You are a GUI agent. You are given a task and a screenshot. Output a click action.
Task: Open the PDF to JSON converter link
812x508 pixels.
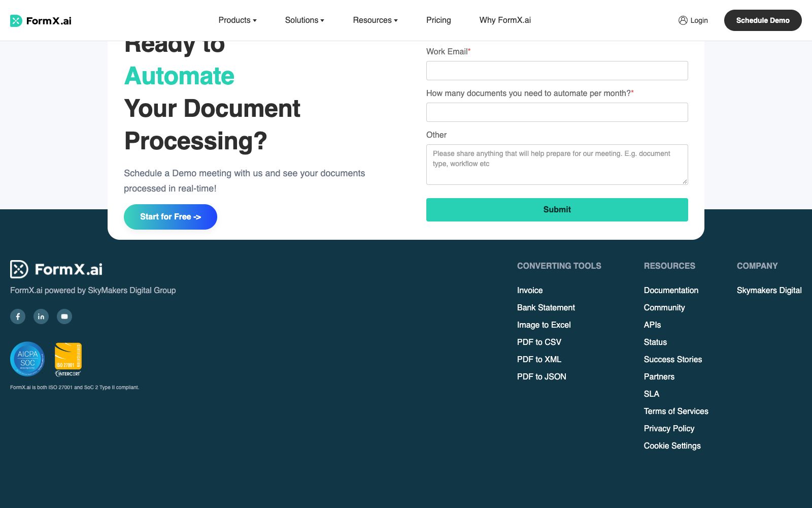coord(542,376)
